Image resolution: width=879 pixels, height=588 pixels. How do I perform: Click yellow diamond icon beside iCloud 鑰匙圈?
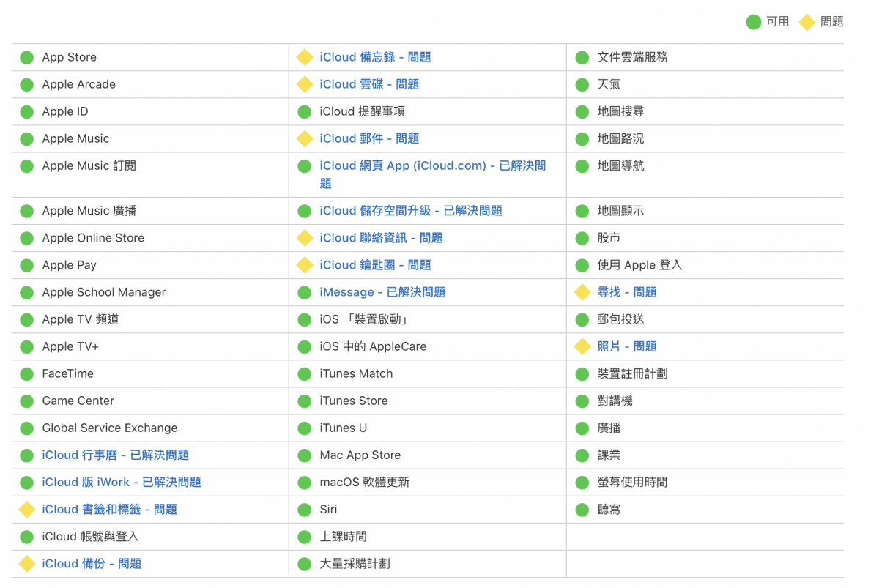point(305,265)
